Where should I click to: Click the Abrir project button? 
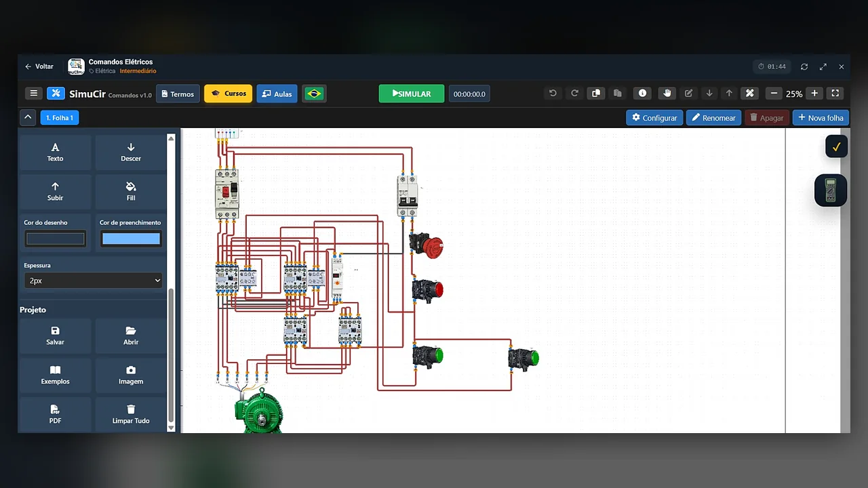131,336
